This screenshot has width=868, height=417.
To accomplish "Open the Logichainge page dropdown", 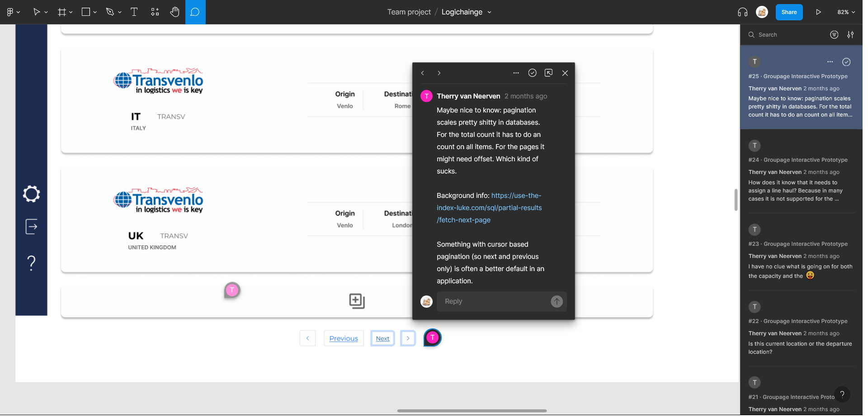I will pyautogui.click(x=489, y=12).
